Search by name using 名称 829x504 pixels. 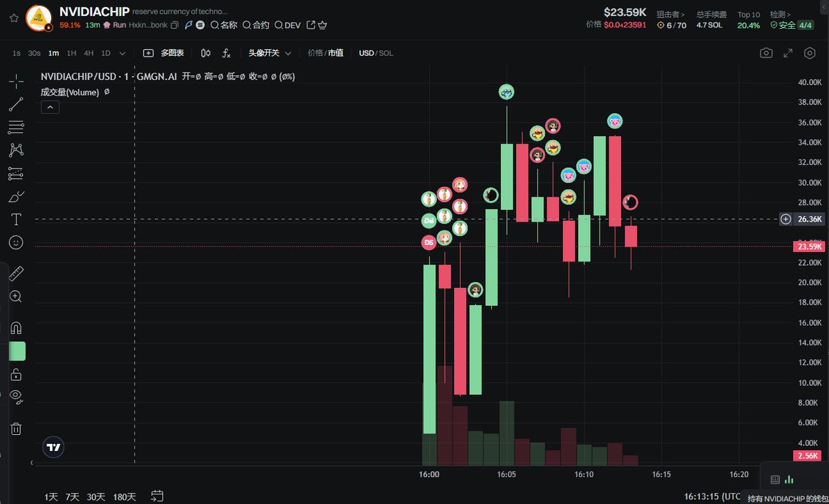[224, 25]
